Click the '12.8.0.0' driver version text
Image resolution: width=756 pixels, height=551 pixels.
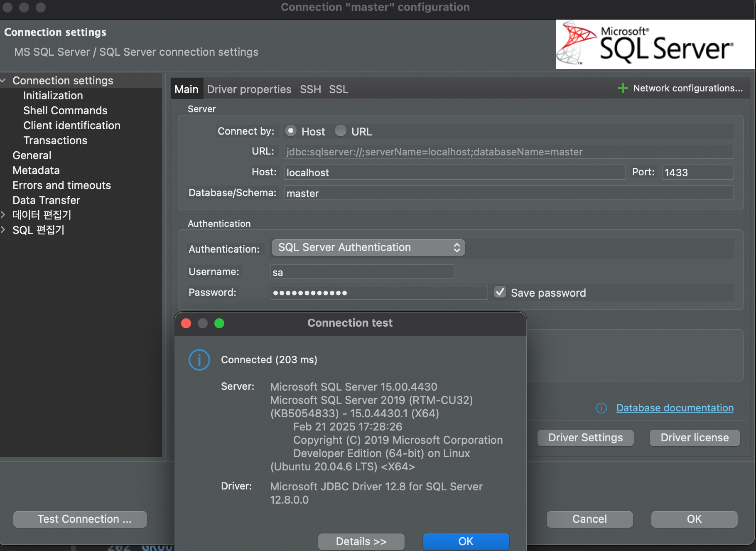tap(290, 500)
